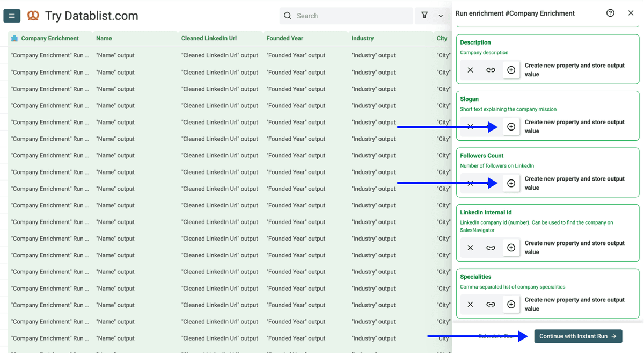
Task: Discard the LinkedIn Internal Id output
Action: [470, 248]
